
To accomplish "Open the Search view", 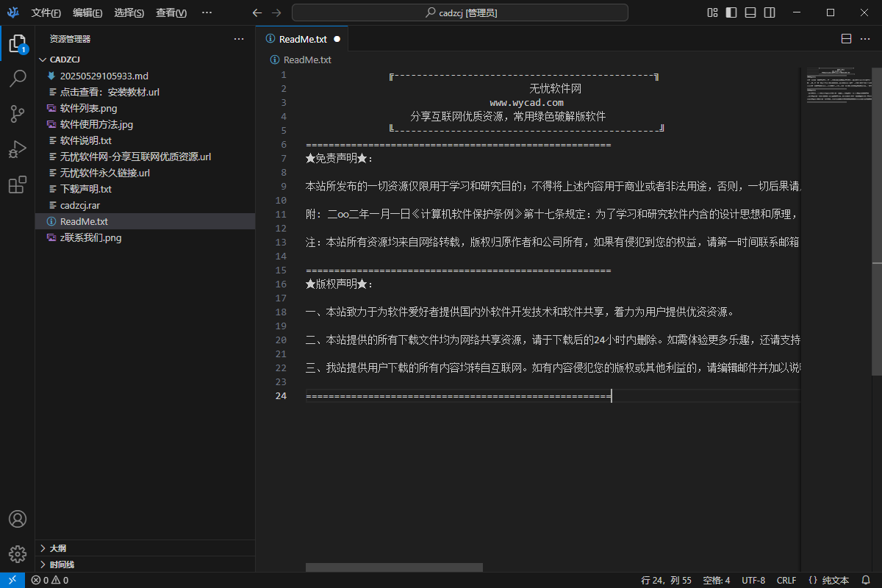I will (18, 78).
